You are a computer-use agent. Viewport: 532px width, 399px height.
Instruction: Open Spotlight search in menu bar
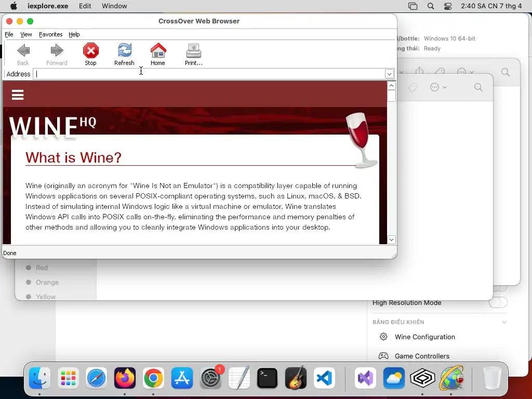tap(431, 6)
